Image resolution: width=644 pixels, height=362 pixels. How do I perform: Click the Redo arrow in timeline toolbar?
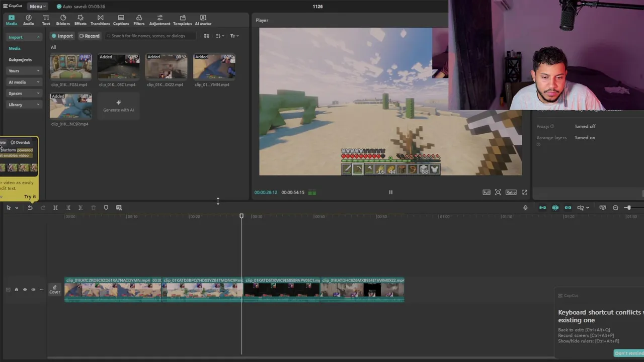43,208
